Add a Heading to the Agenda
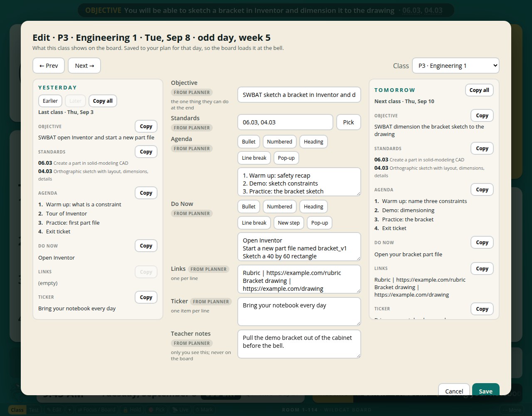The width and height of the screenshot is (532, 416). coord(313,142)
